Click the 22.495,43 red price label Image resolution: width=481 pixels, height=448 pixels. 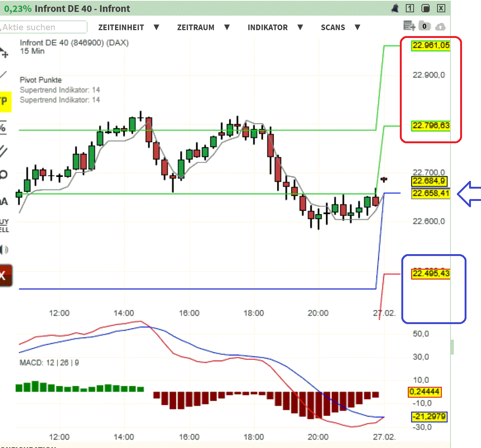(x=431, y=274)
